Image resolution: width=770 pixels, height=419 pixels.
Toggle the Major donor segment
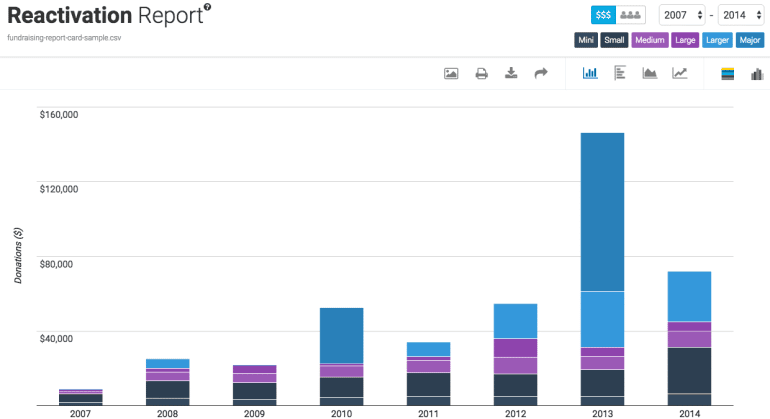[750, 40]
